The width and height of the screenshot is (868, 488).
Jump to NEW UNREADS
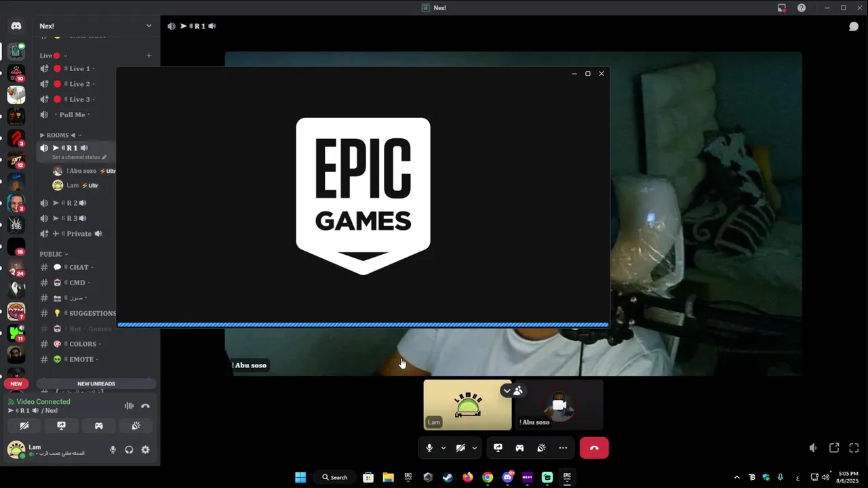pyautogui.click(x=96, y=384)
